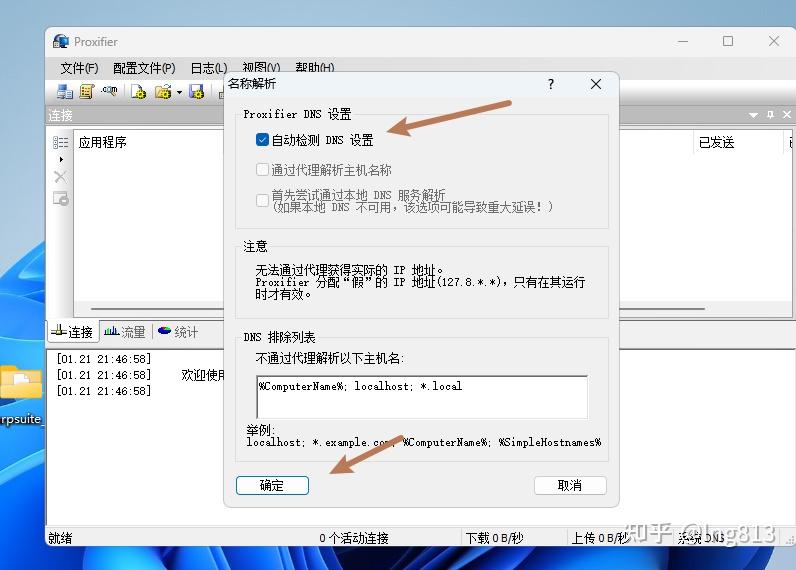This screenshot has width=796, height=570.
Task: Switch to 流量 tab
Action: click(x=125, y=332)
